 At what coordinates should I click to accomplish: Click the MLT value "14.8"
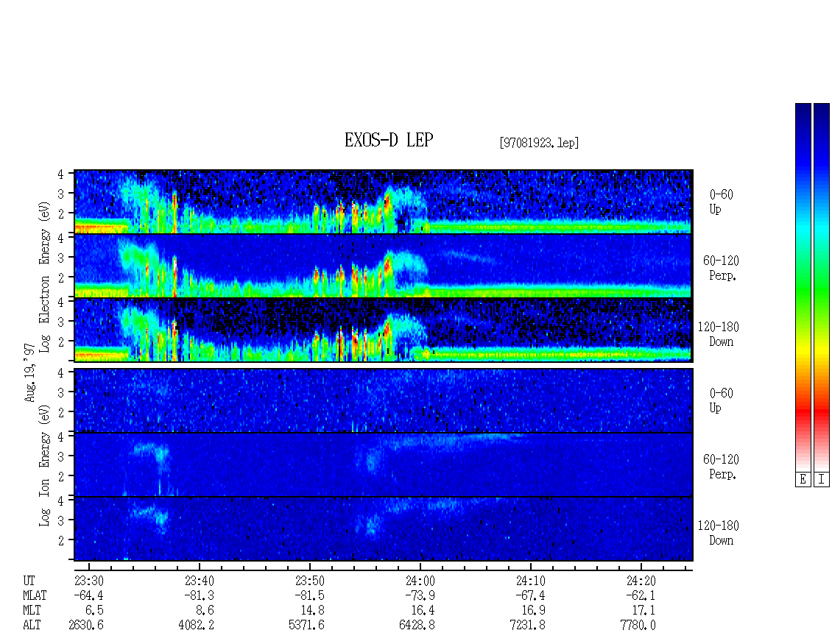(x=312, y=611)
